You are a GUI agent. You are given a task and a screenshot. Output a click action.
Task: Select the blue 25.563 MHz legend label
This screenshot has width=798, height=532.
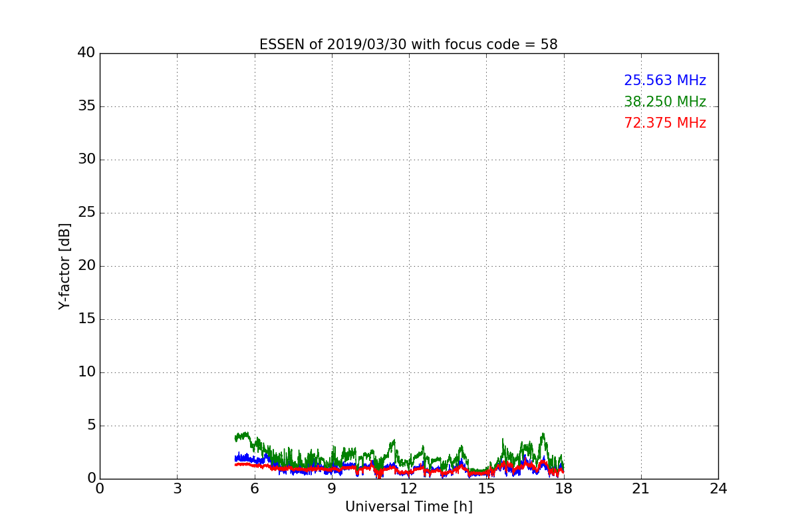pyautogui.click(x=665, y=80)
